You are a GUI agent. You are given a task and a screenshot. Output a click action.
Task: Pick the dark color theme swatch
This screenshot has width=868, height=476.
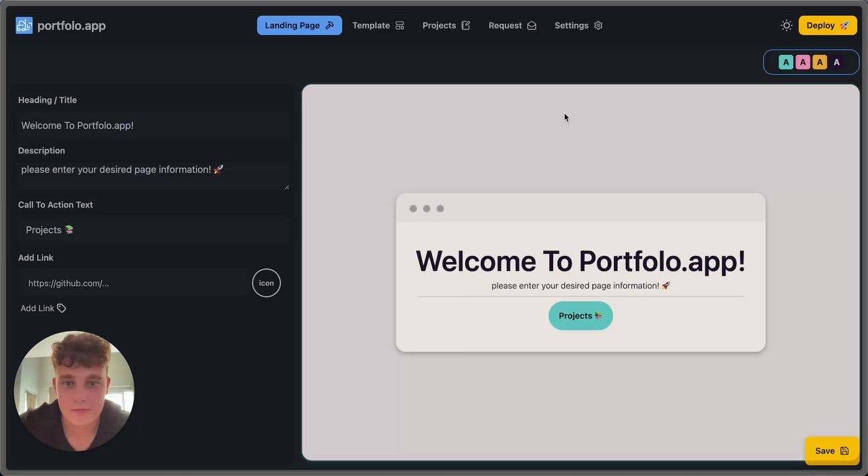click(x=836, y=62)
